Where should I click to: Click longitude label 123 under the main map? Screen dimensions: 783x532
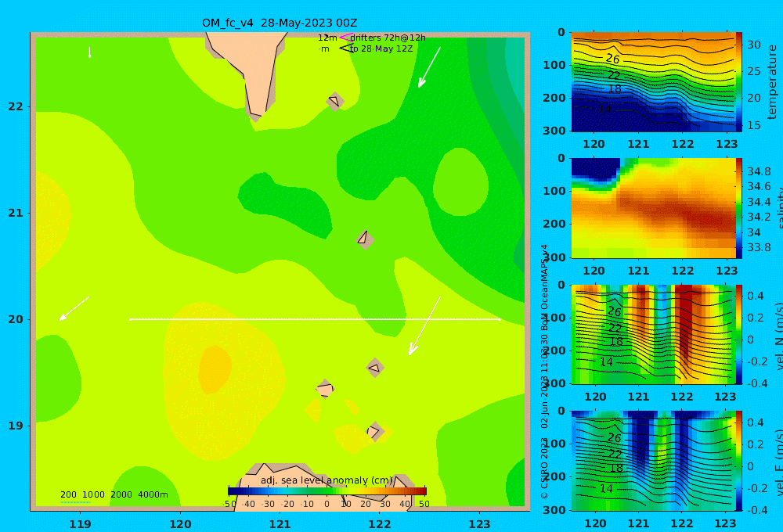click(x=480, y=524)
